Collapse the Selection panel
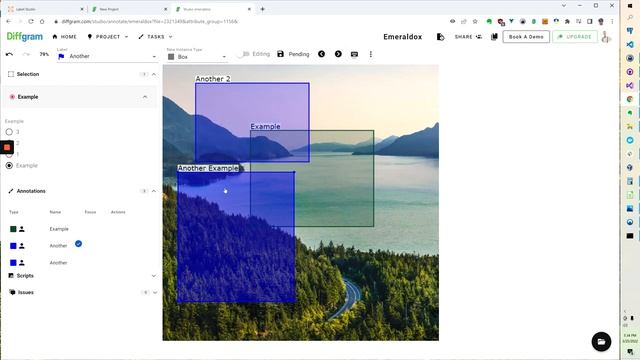 (154, 74)
